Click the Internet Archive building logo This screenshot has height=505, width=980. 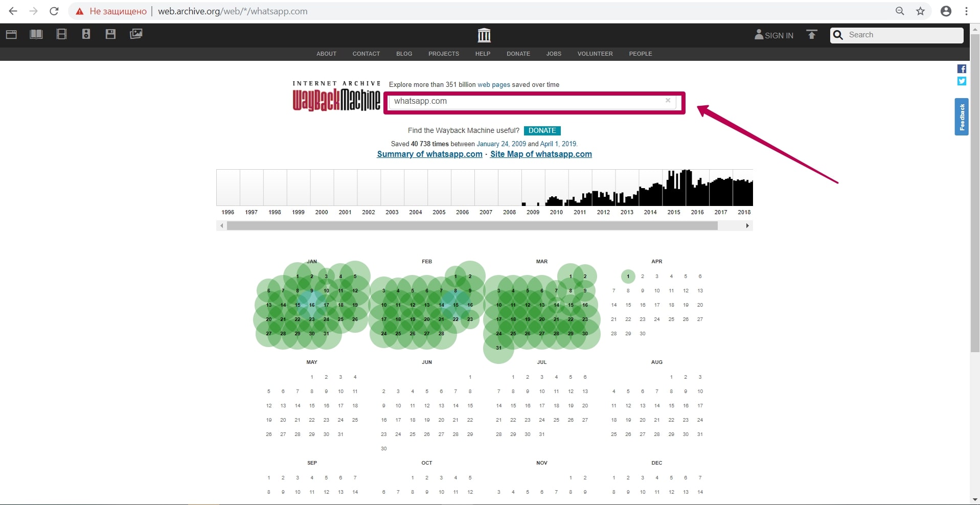click(484, 35)
